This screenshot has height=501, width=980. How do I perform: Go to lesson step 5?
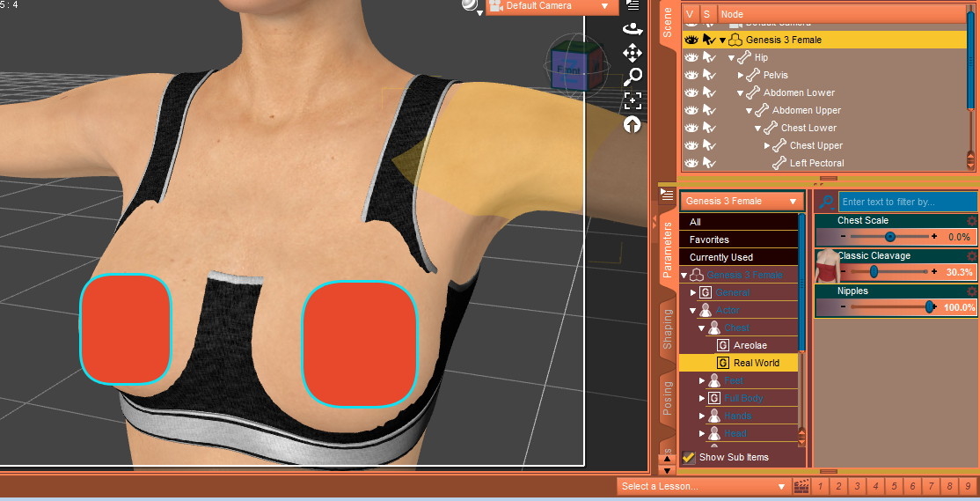pos(895,486)
